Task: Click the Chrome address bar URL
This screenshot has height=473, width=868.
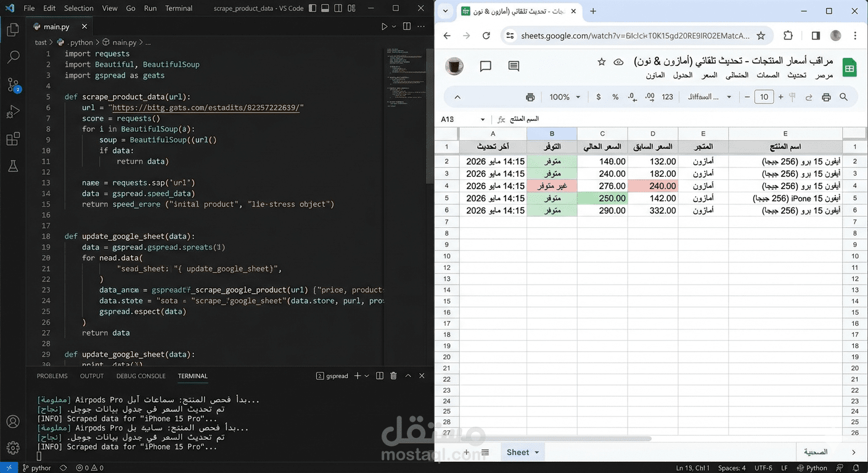Action: [x=635, y=36]
